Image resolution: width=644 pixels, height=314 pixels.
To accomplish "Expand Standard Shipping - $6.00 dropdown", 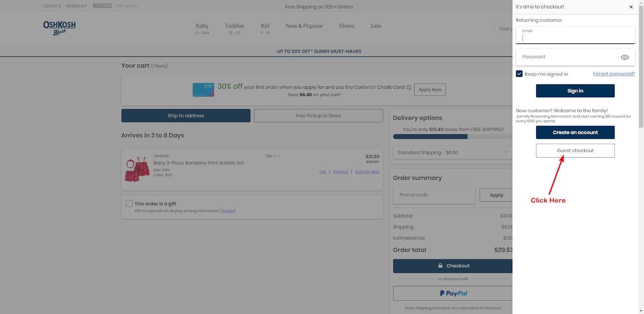I will (452, 152).
